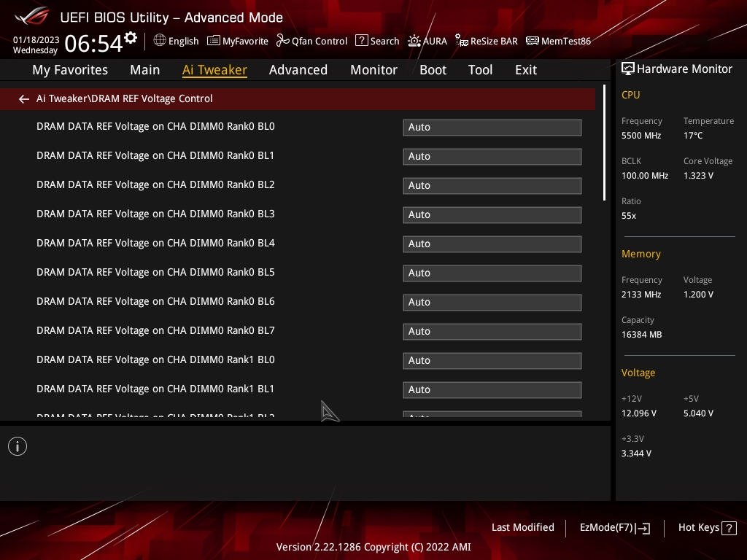The height and width of the screenshot is (560, 747).
Task: Go back using the left arrow icon
Action: pos(24,98)
